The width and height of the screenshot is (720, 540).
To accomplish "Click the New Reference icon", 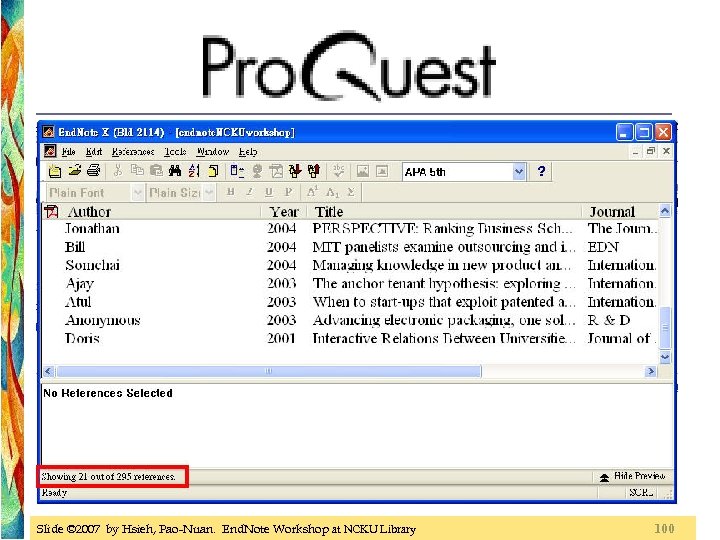I will coord(213,171).
